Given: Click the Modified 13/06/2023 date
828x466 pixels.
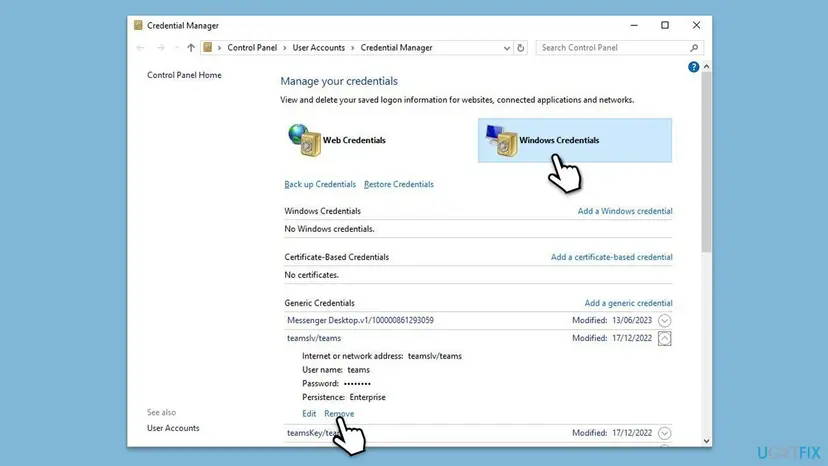Looking at the screenshot, I should pos(632,320).
